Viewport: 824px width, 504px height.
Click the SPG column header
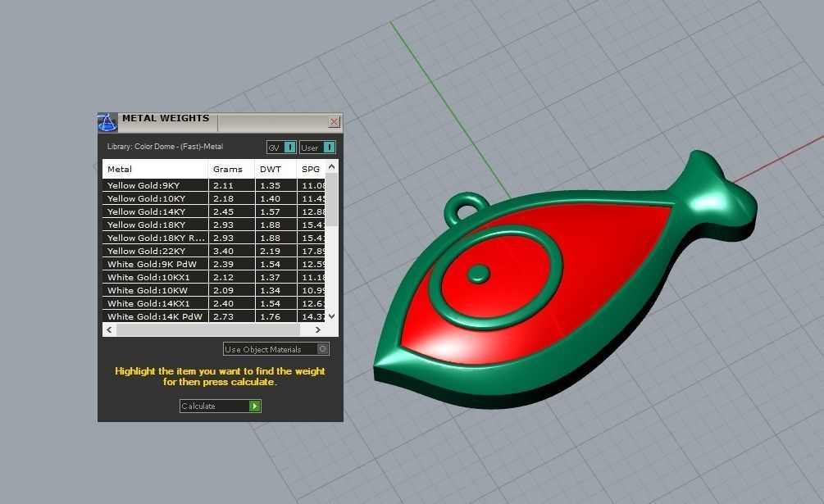[x=311, y=169]
